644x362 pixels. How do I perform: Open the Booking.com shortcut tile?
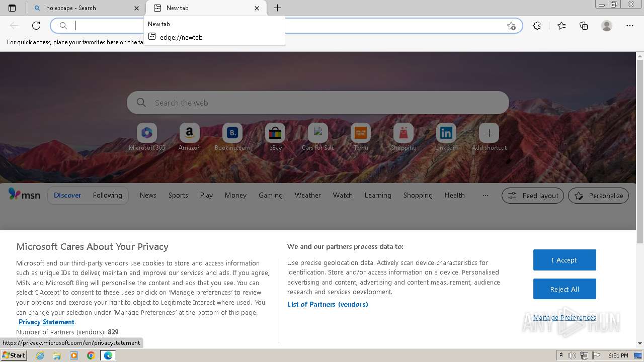coord(232,137)
